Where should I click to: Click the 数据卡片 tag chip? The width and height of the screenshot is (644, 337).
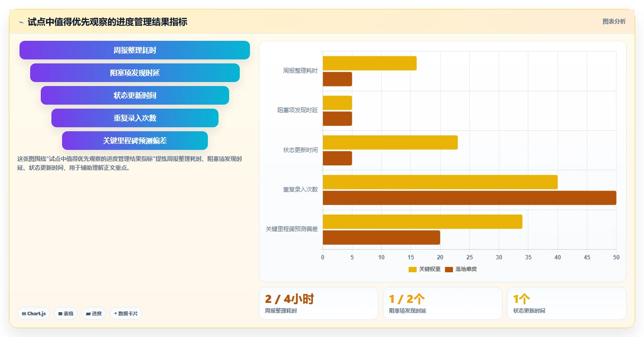tap(126, 313)
